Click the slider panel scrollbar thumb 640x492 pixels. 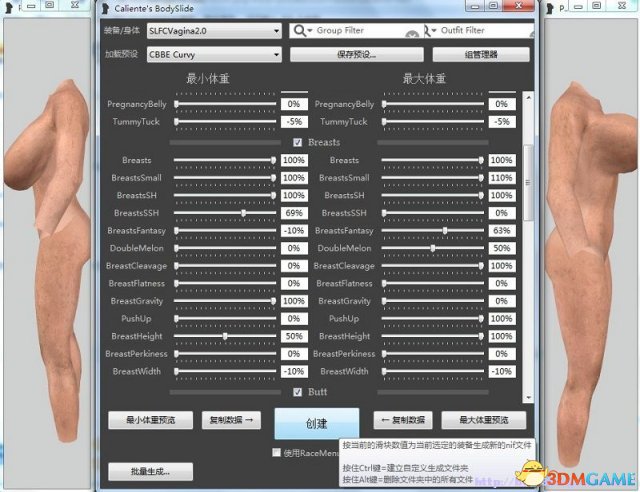point(528,183)
